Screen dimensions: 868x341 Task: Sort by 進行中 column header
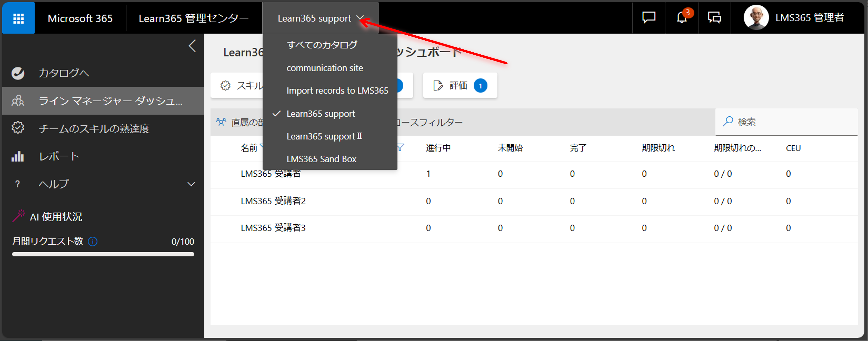pos(438,148)
